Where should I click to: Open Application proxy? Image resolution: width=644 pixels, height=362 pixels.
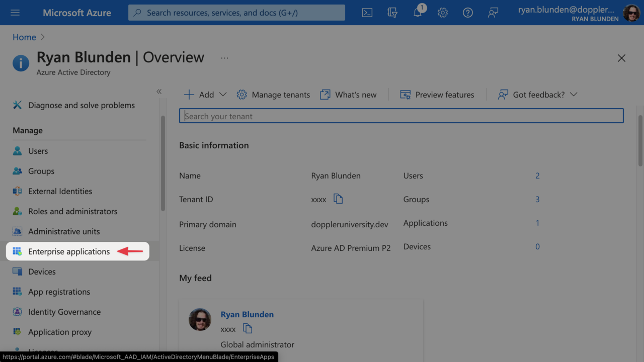click(60, 332)
